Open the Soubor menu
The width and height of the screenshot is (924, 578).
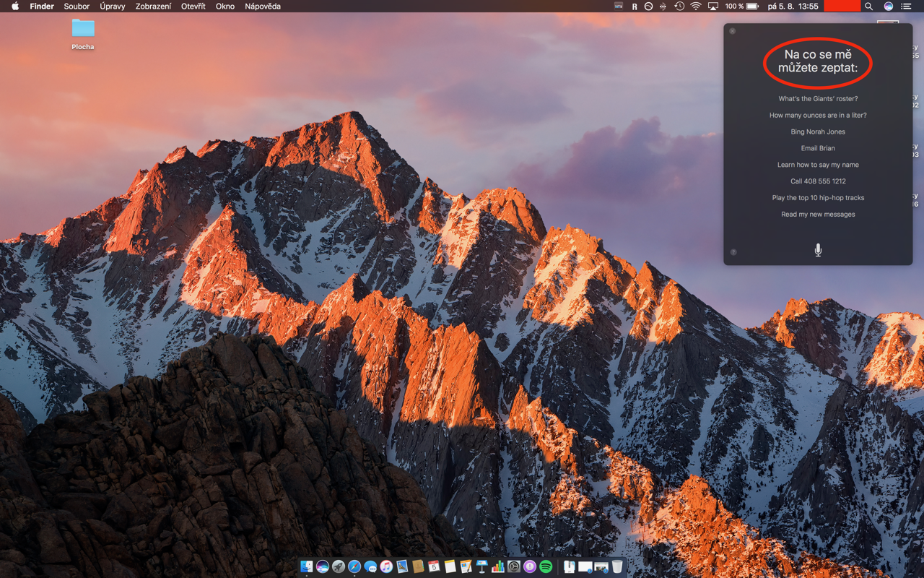click(77, 7)
